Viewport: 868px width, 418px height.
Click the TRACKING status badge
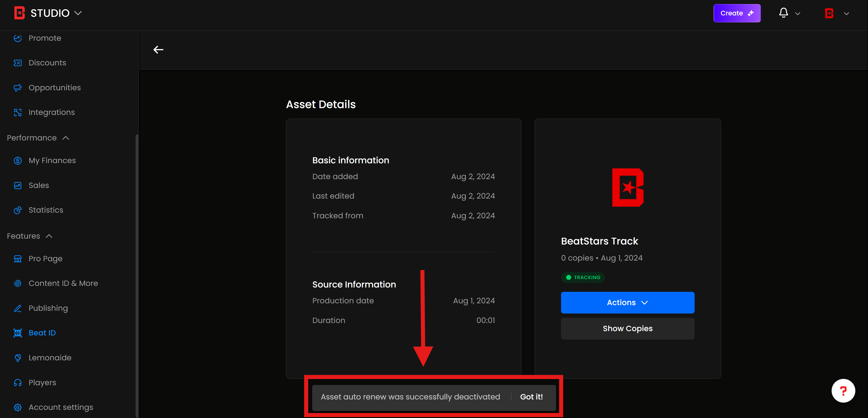coord(583,278)
